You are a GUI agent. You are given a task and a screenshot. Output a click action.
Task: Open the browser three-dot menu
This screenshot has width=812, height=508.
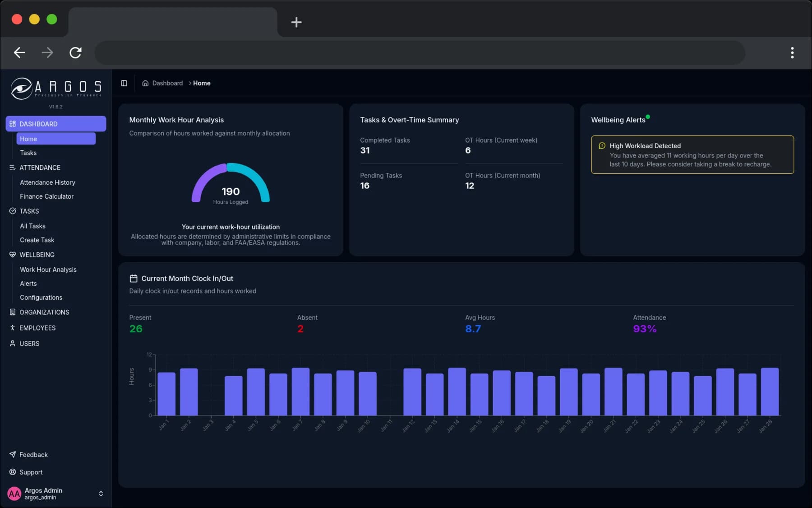[x=792, y=53]
